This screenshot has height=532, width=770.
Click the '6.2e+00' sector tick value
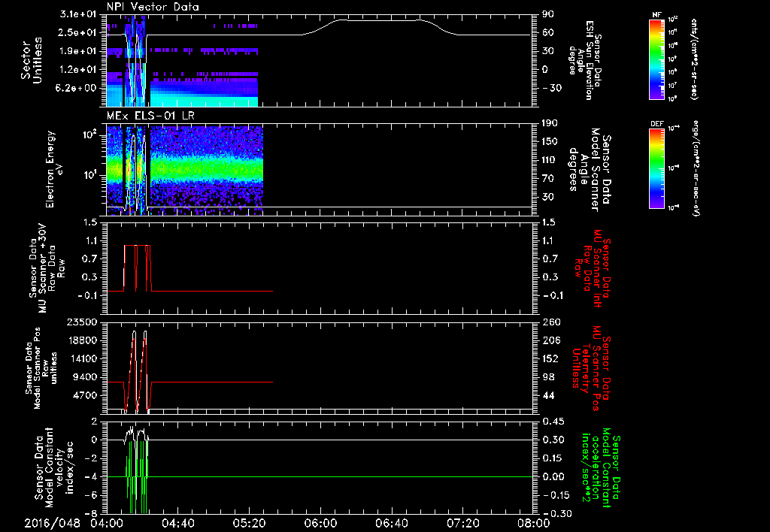tap(76, 88)
